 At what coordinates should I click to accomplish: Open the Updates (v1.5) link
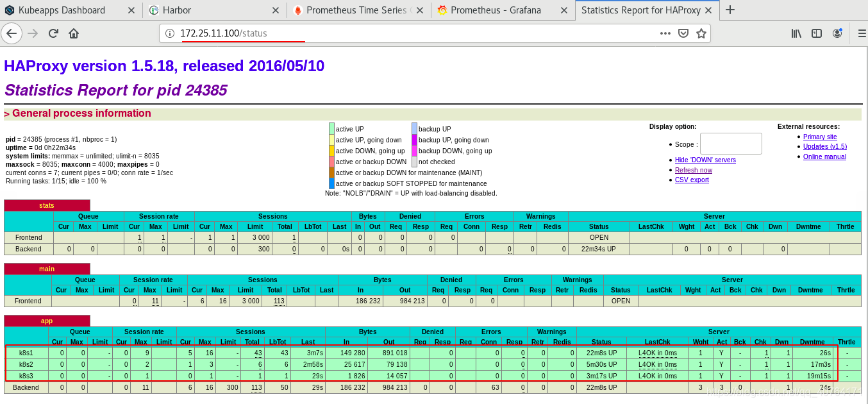point(825,146)
